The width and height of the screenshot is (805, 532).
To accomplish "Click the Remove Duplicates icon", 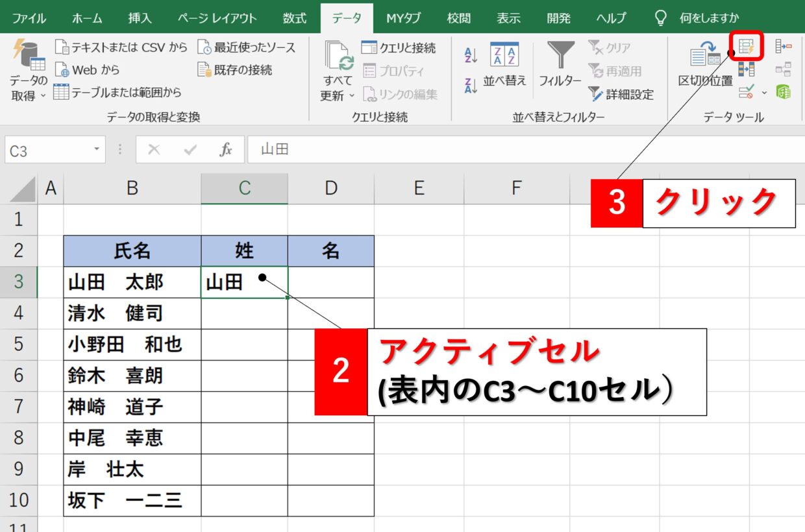I will [747, 69].
